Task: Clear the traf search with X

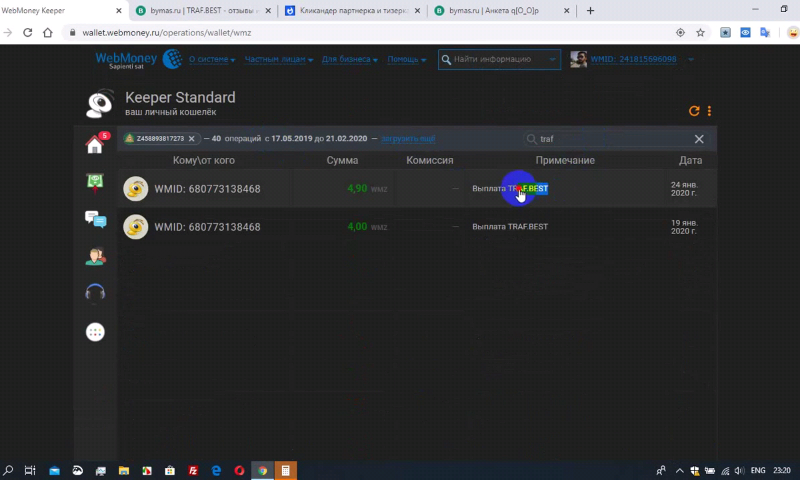Action: click(699, 139)
